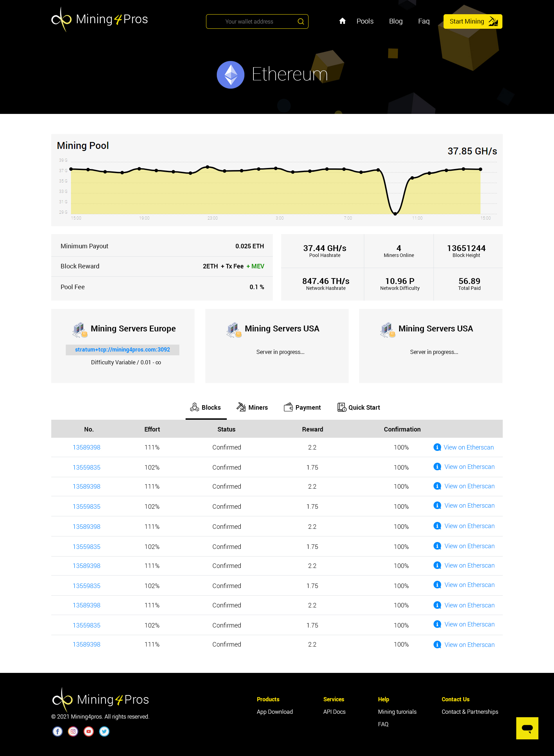The width and height of the screenshot is (554, 756).
Task: Click the 10.96 P Network Difficulty value
Action: pos(400,281)
